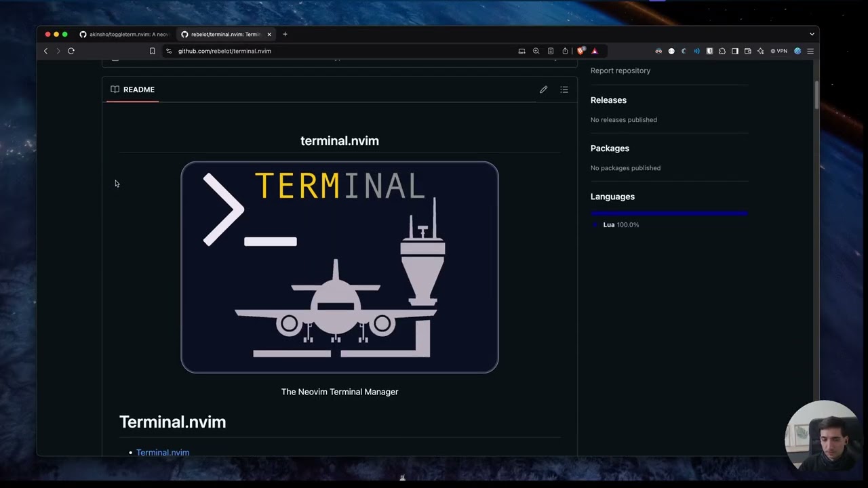The width and height of the screenshot is (868, 488).
Task: Open the crescent moon dark-mode extension
Action: (684, 51)
